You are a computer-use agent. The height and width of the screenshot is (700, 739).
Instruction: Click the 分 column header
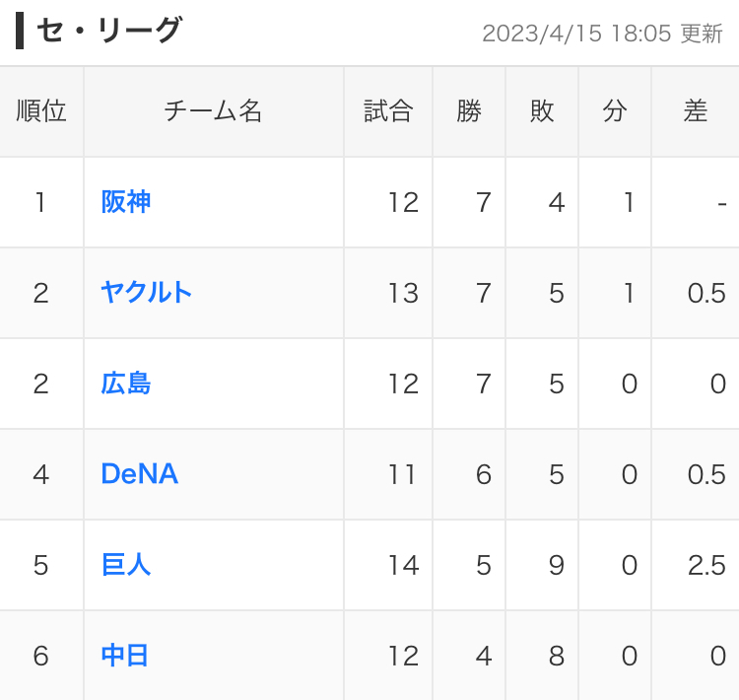point(615,111)
